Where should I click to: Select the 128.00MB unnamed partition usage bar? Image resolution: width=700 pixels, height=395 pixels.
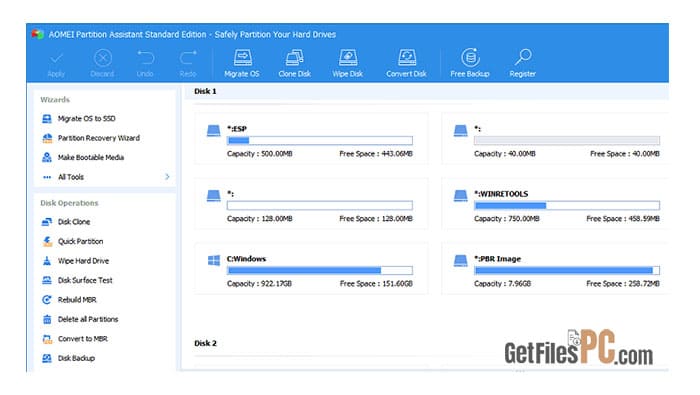coord(320,206)
